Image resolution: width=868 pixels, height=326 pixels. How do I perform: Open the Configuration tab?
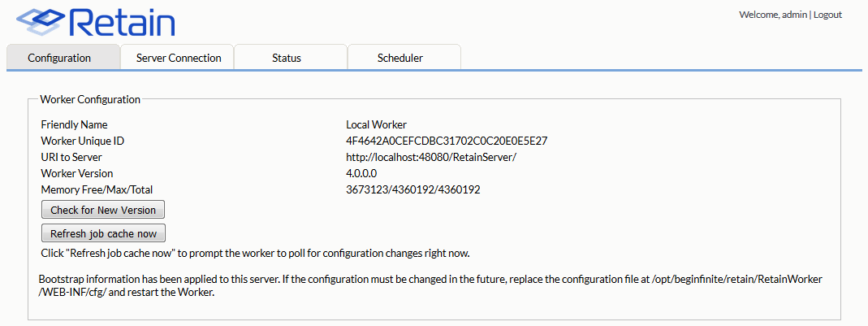point(59,58)
